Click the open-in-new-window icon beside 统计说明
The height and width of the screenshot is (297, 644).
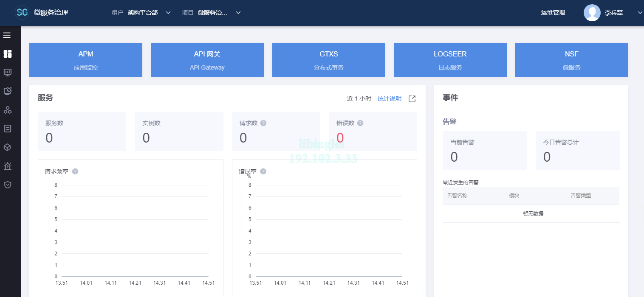[x=412, y=99]
